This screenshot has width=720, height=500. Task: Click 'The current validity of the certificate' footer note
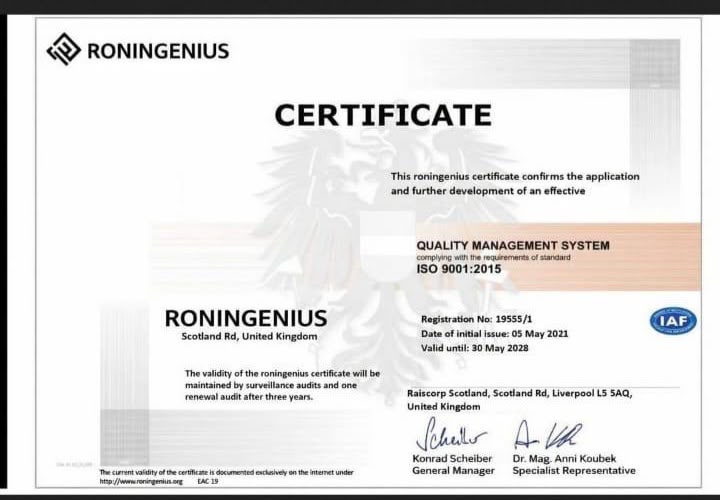click(226, 472)
